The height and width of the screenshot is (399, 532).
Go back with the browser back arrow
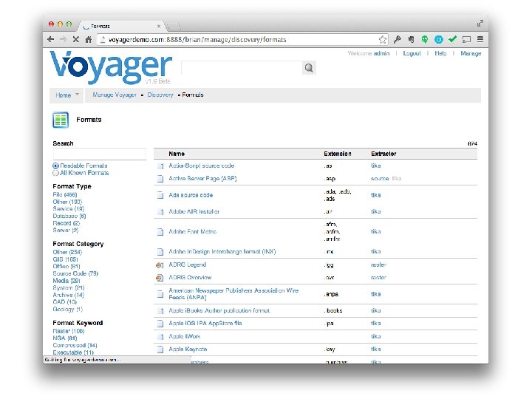(x=50, y=39)
